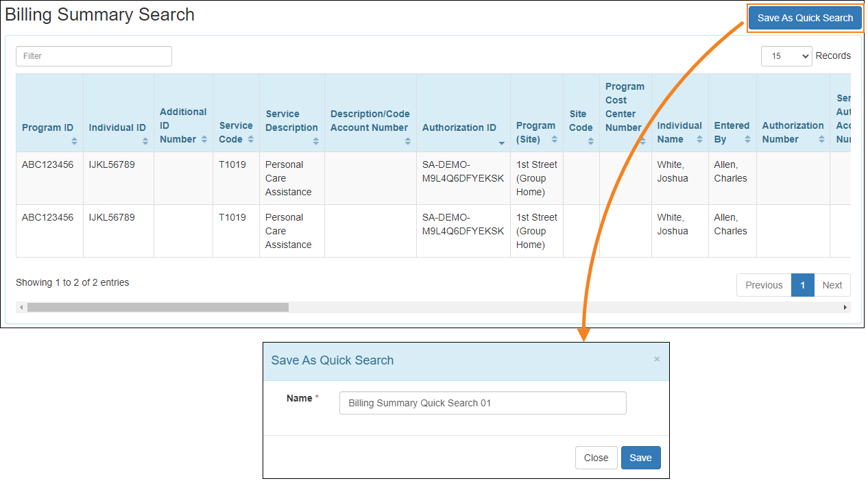Sort by Service Description column arrows

point(316,140)
